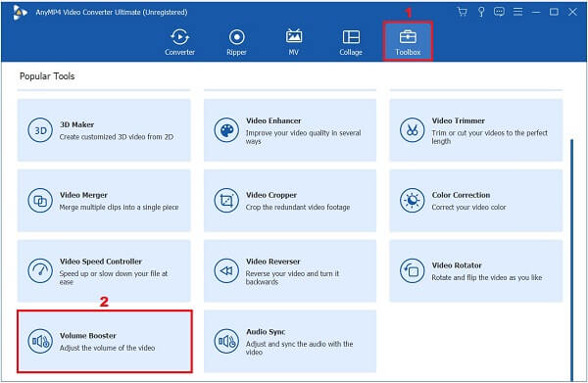Click "Speed up or slow down your file at ease"
The height and width of the screenshot is (383, 588).
pyautogui.click(x=114, y=277)
